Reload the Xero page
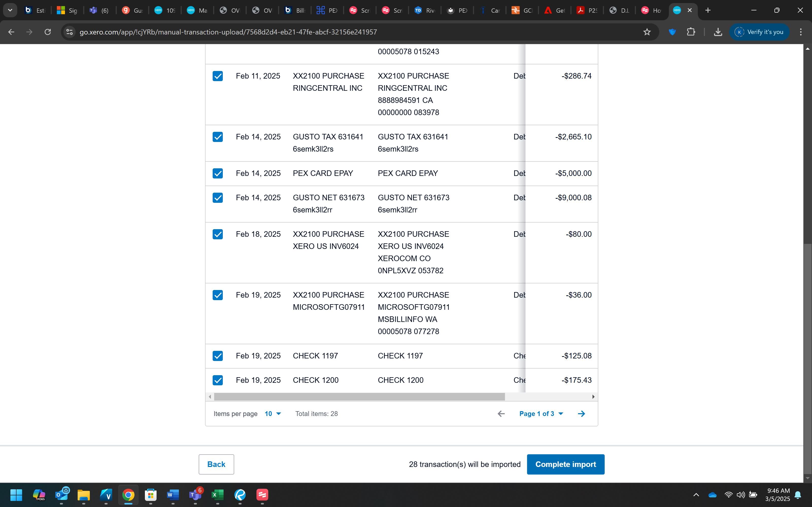Image resolution: width=812 pixels, height=507 pixels. pos(48,32)
